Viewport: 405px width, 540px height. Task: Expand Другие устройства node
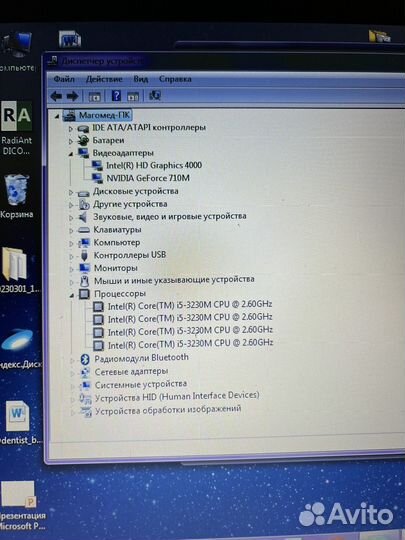(71, 205)
